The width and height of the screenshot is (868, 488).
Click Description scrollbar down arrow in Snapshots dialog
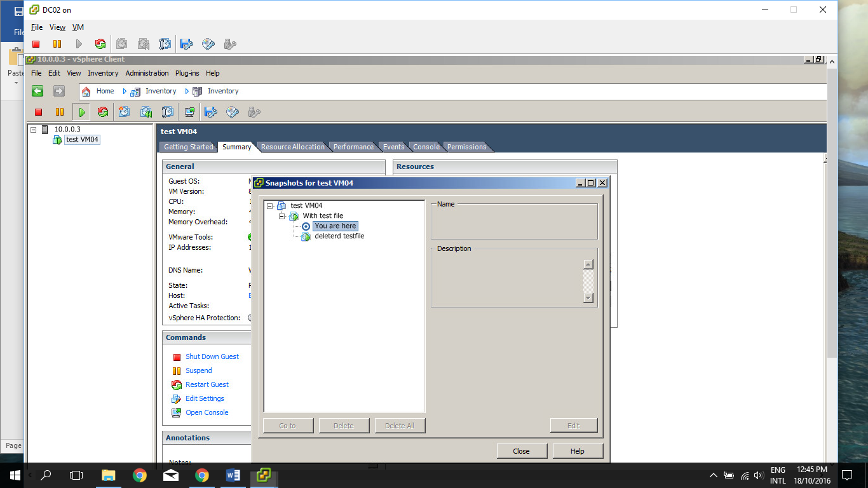(x=588, y=298)
